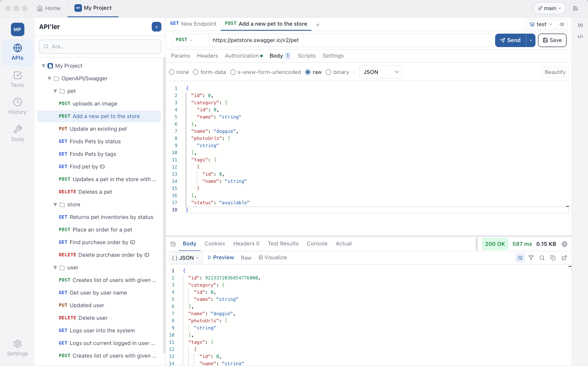588x366 pixels.
Task: Open the Tests sidebar section
Action: (17, 79)
